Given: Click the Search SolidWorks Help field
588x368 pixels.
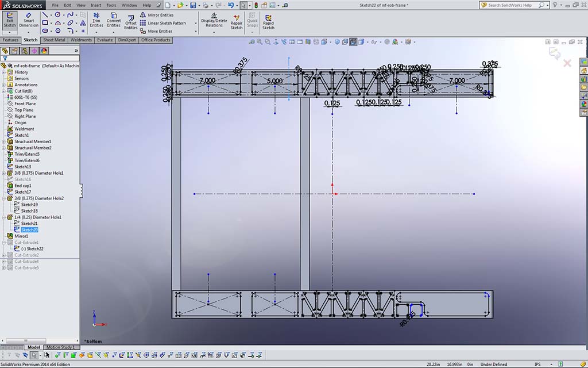Looking at the screenshot, I should point(510,5).
